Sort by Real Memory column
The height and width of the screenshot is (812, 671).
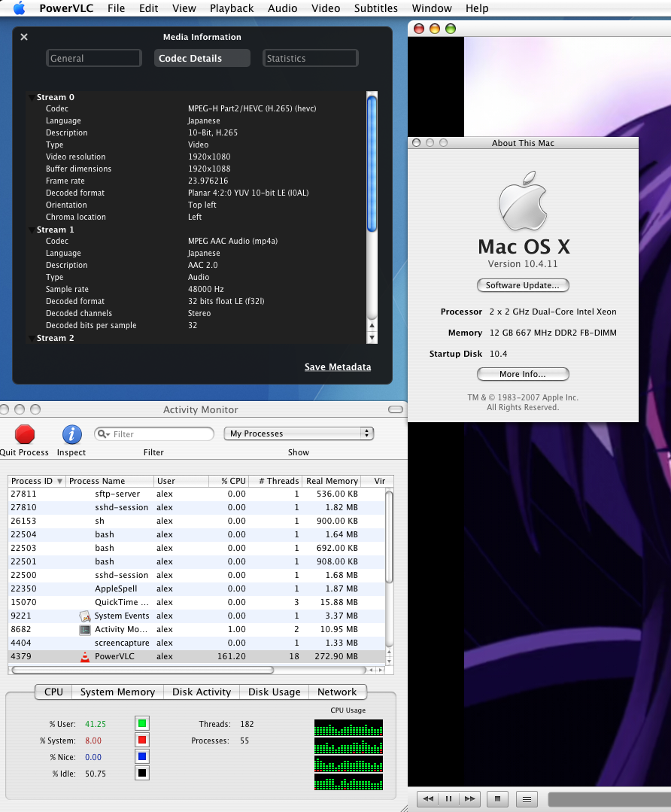[331, 481]
